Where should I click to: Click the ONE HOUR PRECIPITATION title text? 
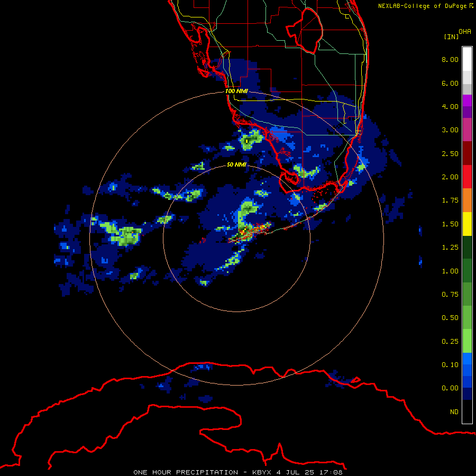pos(186,472)
